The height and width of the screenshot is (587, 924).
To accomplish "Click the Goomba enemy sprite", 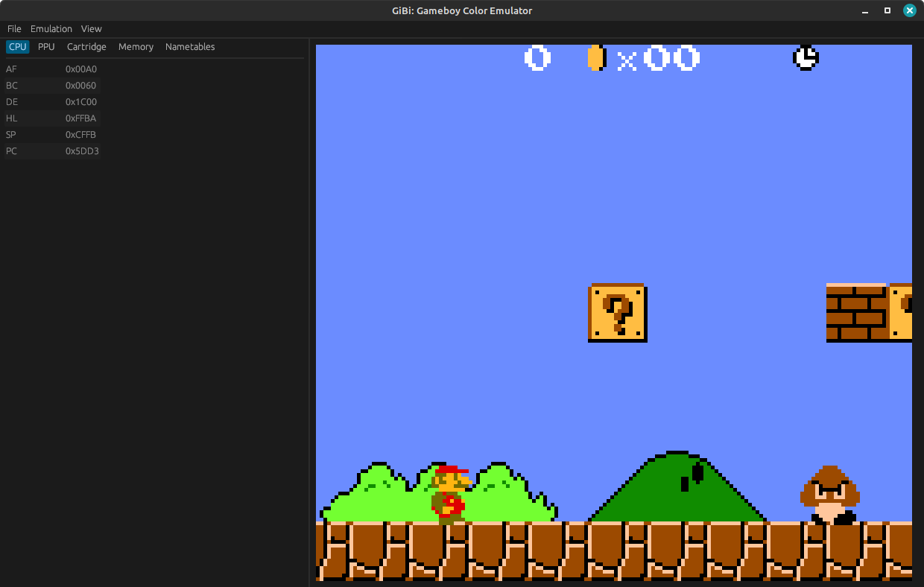I will [x=829, y=494].
